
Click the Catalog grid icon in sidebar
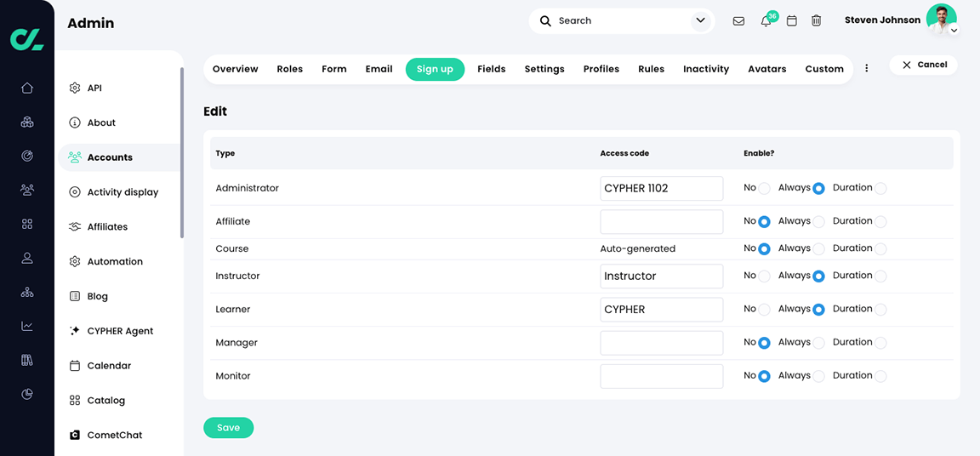75,400
